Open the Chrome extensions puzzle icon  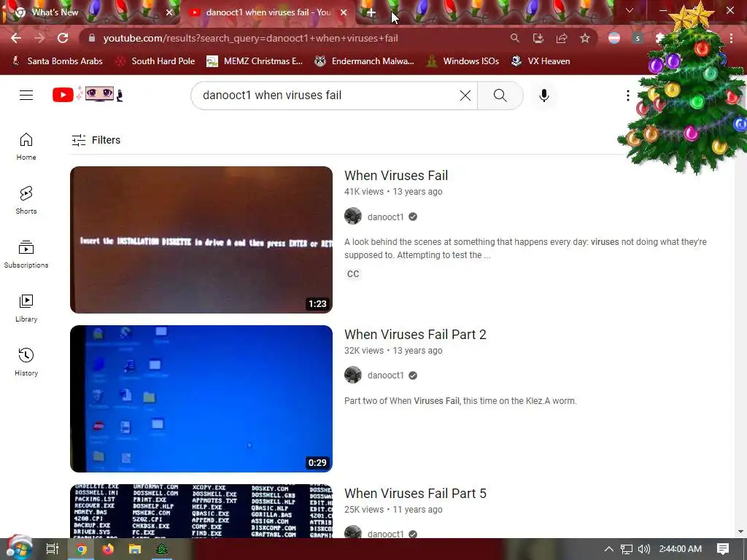tap(660, 38)
